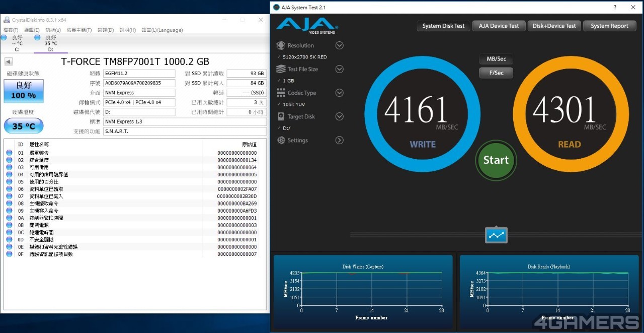Click the transfer mode field PCIe 4.0 x4
The height and width of the screenshot is (333, 644).
point(139,102)
